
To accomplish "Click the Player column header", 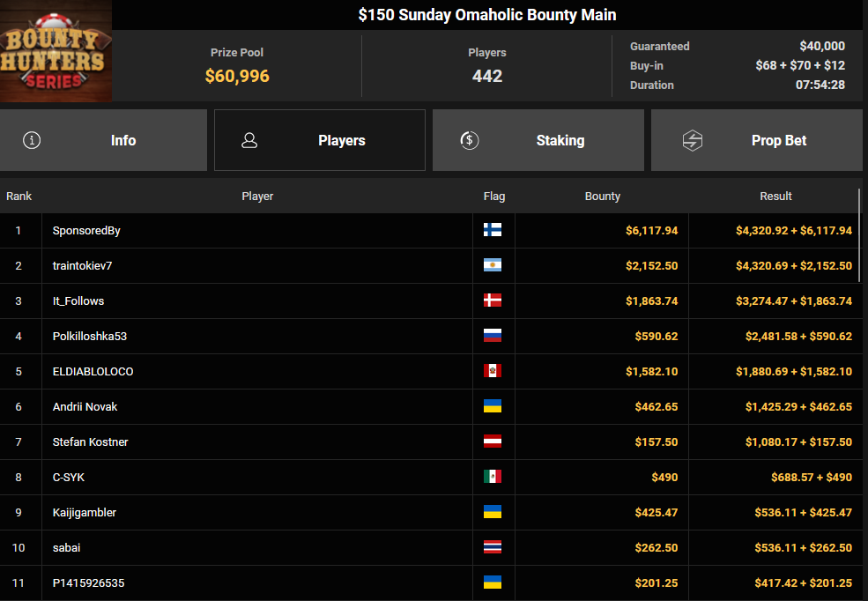I will (257, 196).
